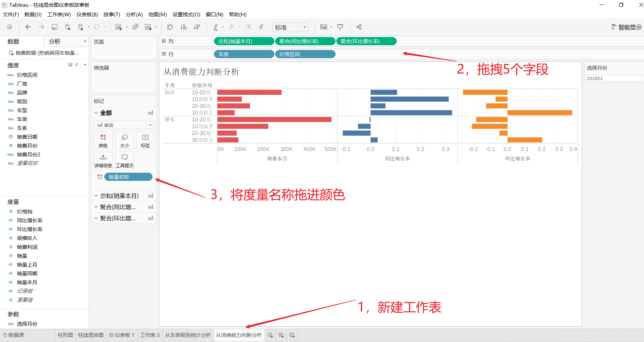Viewport: 644px width, 342px height.
Task: Switch to the 柱线混合图 sheet tab
Action: click(91, 335)
